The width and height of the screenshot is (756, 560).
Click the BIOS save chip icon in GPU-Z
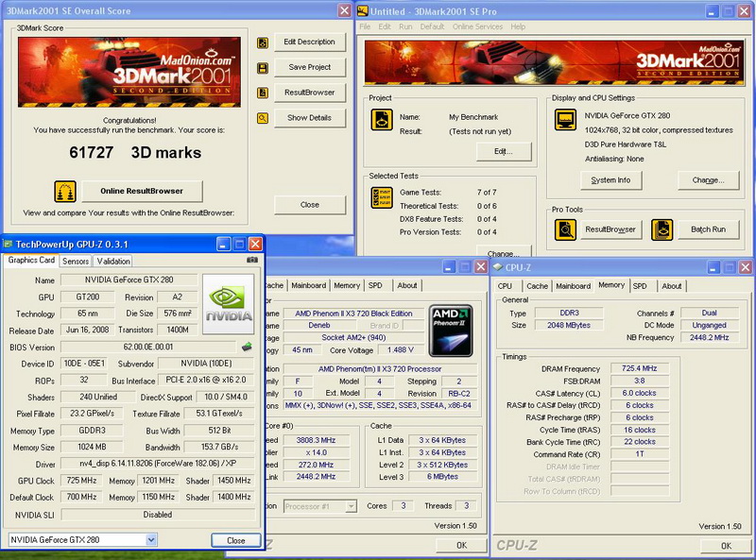point(247,347)
